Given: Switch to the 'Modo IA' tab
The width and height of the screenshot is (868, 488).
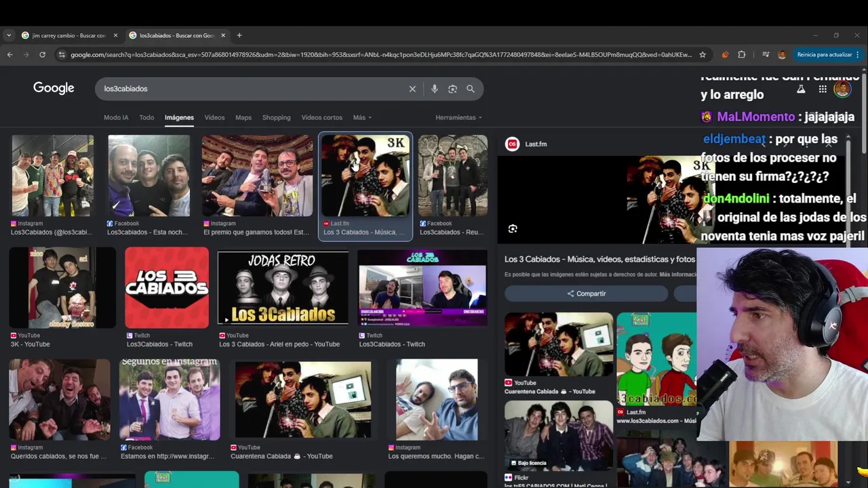Looking at the screenshot, I should [x=116, y=117].
